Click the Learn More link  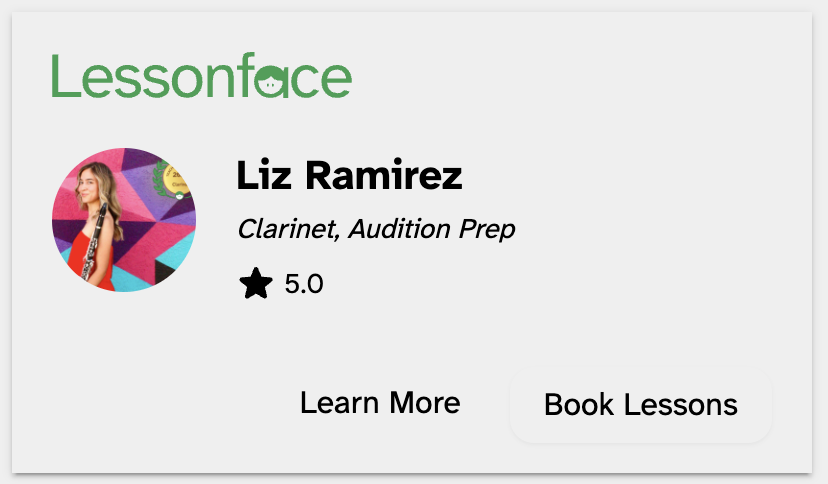tap(380, 403)
